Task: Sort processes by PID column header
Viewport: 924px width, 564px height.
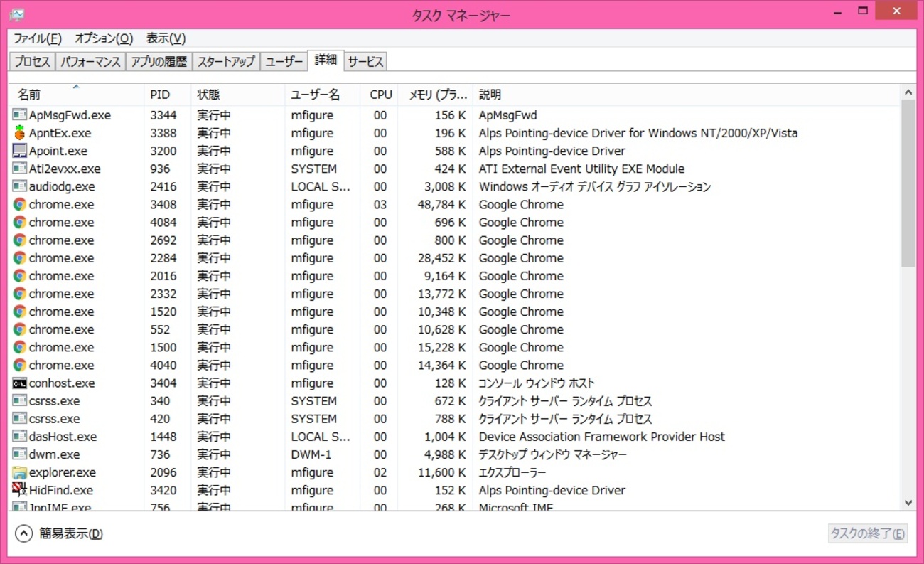Action: click(x=160, y=95)
